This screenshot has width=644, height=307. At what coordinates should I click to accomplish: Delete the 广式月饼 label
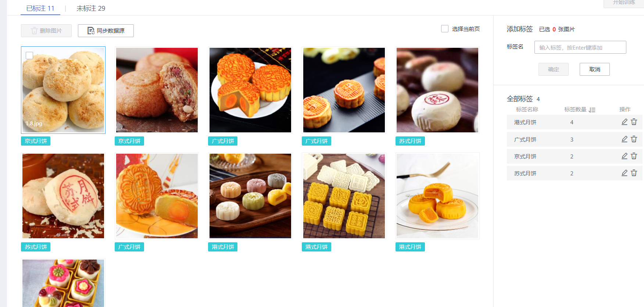[634, 139]
